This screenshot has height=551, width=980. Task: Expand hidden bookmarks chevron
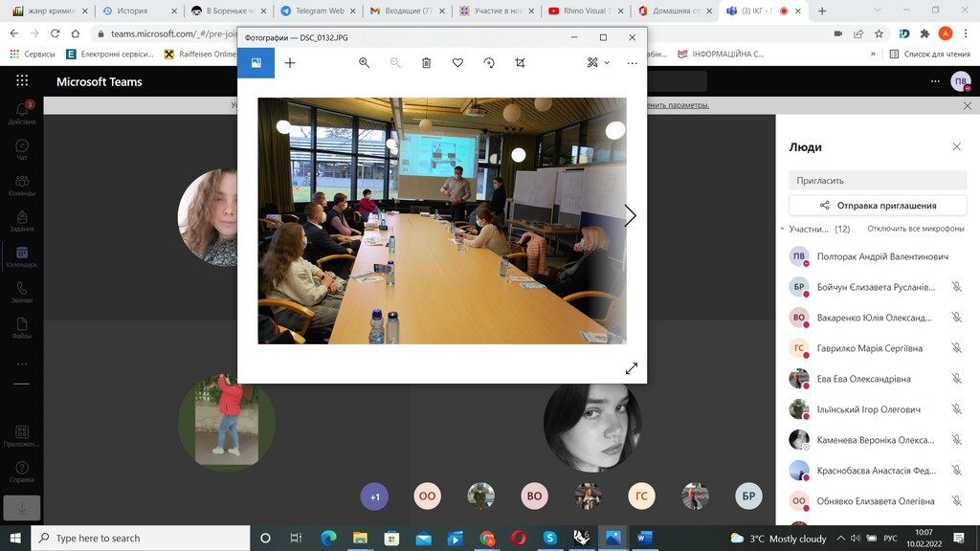coord(873,55)
